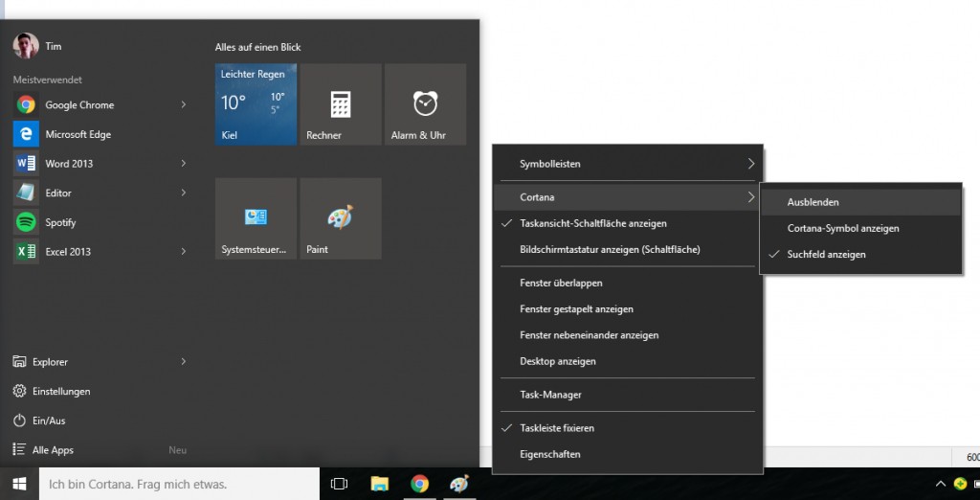The height and width of the screenshot is (500, 980).
Task: Expand the Explorer submenu arrow in Start
Action: [183, 362]
